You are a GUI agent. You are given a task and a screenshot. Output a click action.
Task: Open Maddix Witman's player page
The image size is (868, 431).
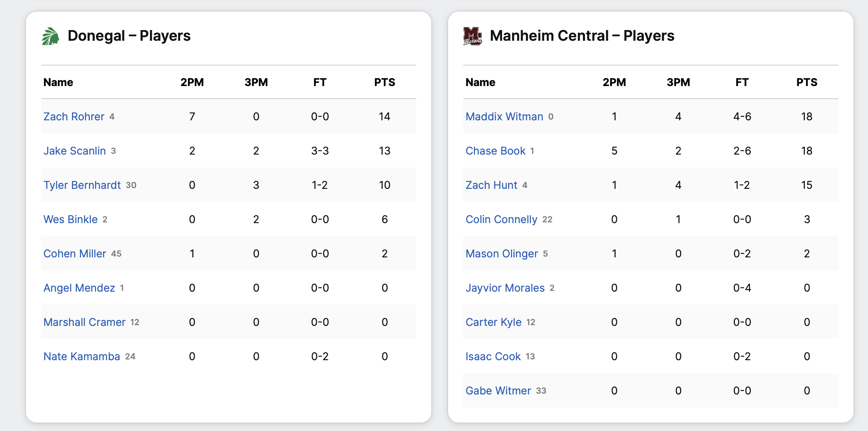point(504,117)
